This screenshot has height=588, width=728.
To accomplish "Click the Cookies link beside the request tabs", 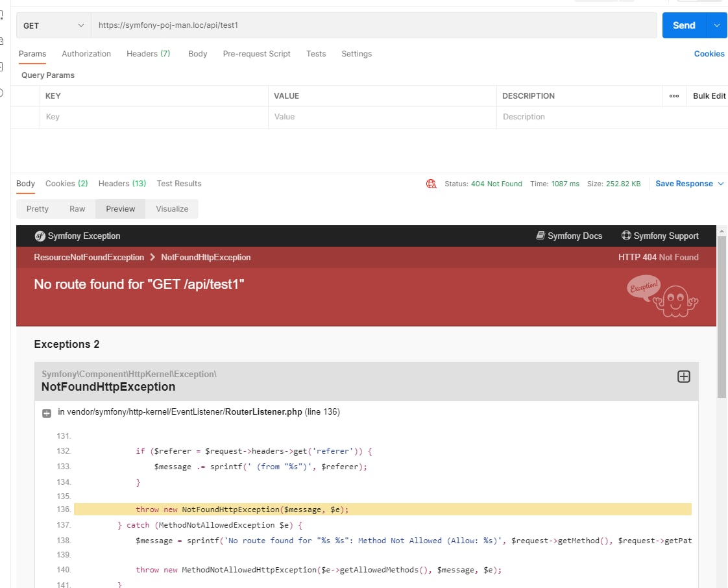I will (x=709, y=54).
